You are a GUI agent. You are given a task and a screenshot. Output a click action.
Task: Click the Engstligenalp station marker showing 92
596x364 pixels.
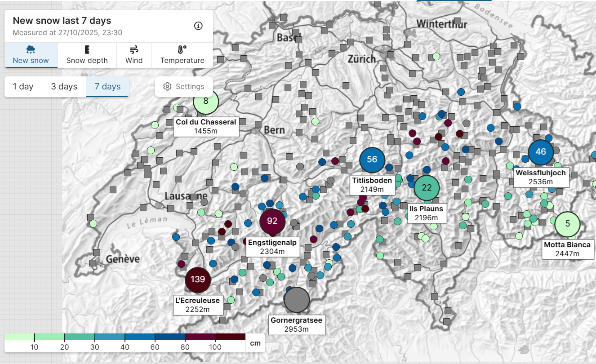(x=272, y=221)
